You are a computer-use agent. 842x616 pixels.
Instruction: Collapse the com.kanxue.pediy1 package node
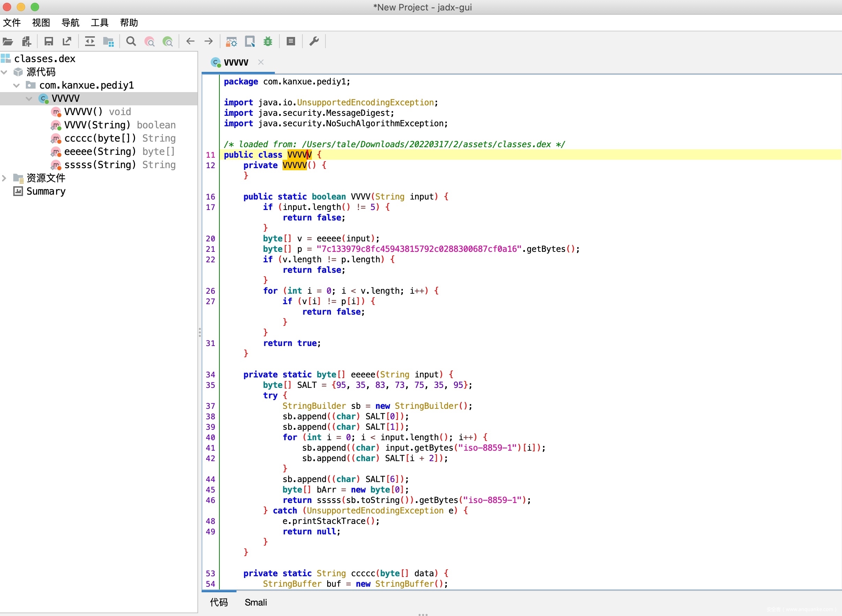pos(16,85)
